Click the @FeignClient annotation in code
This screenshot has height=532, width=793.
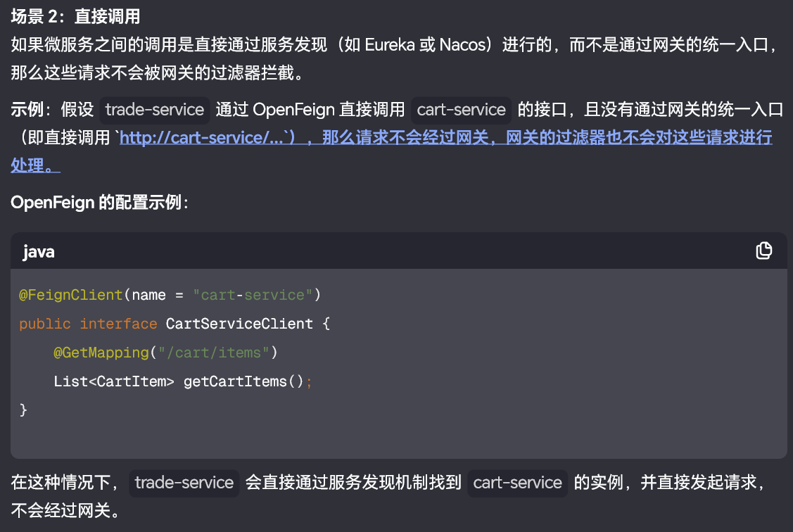click(70, 295)
